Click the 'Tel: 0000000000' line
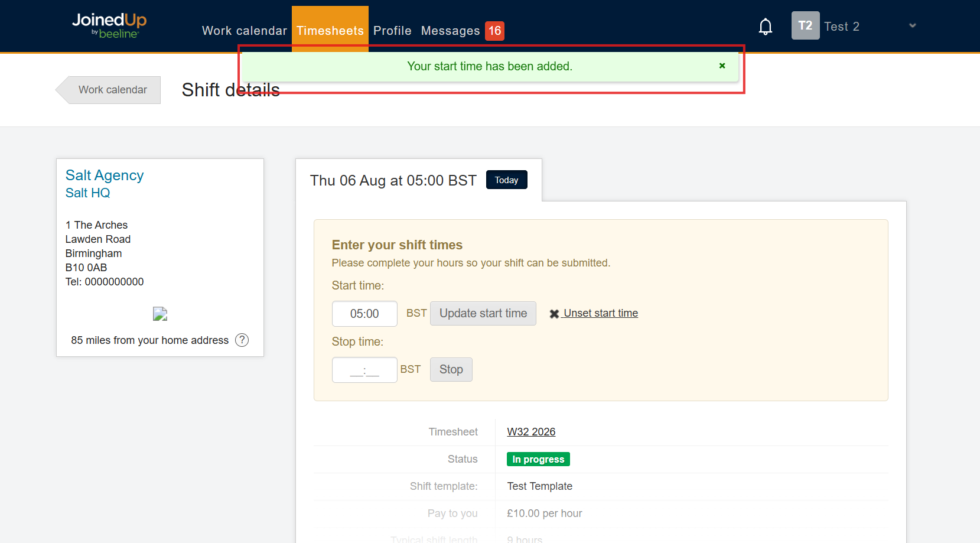 105,282
